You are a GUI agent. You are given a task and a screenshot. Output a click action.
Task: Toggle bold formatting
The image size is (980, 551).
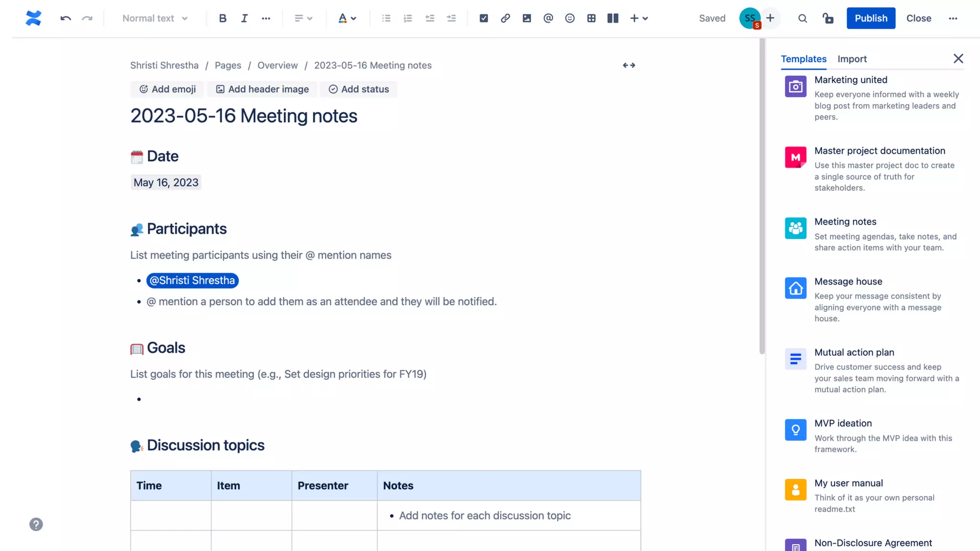pos(223,18)
